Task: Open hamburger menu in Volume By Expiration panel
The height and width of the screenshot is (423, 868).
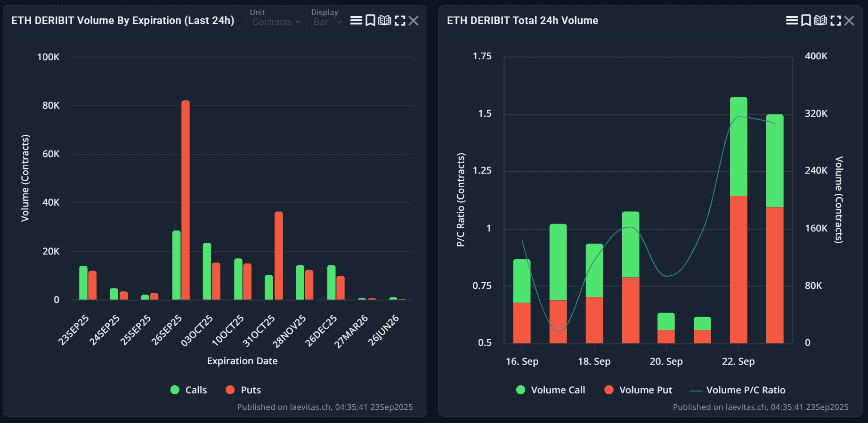Action: tap(356, 20)
